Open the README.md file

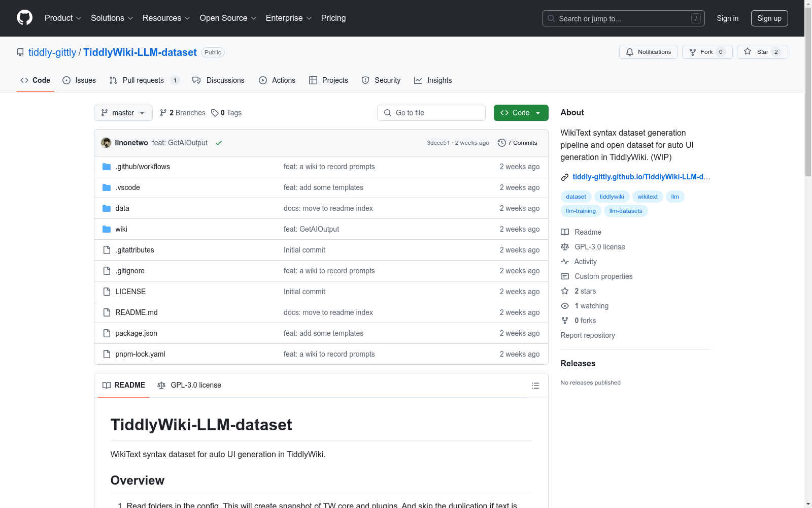[x=137, y=312]
